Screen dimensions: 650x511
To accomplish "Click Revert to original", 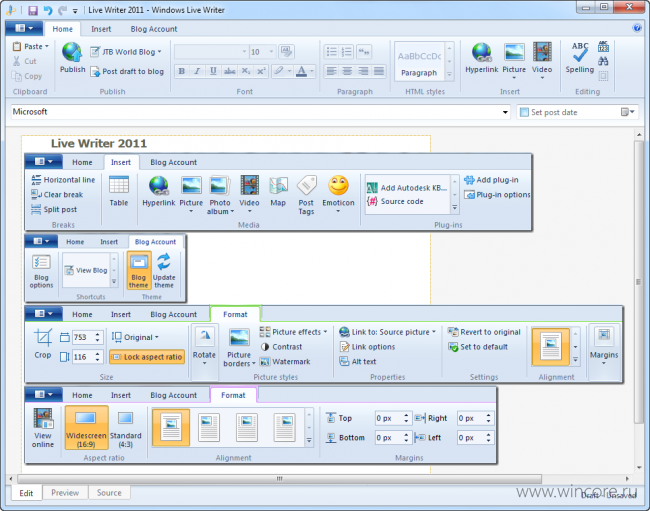I will point(484,332).
